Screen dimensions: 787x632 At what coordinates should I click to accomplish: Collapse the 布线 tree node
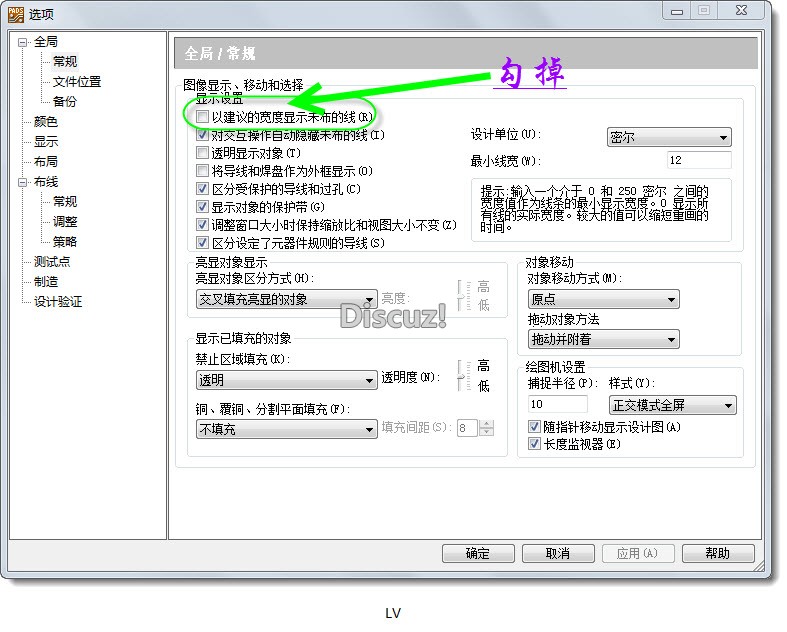[22, 182]
